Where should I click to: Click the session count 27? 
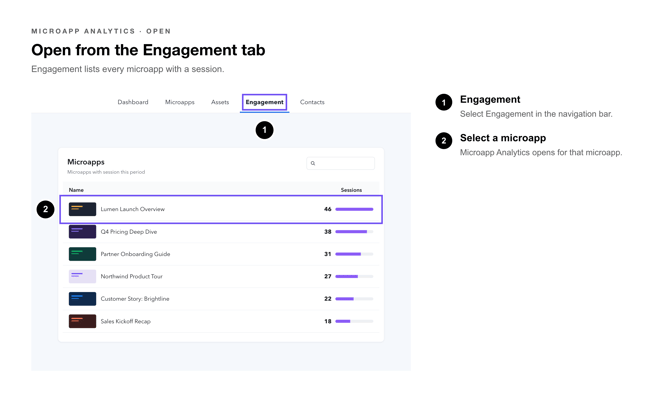pos(328,276)
